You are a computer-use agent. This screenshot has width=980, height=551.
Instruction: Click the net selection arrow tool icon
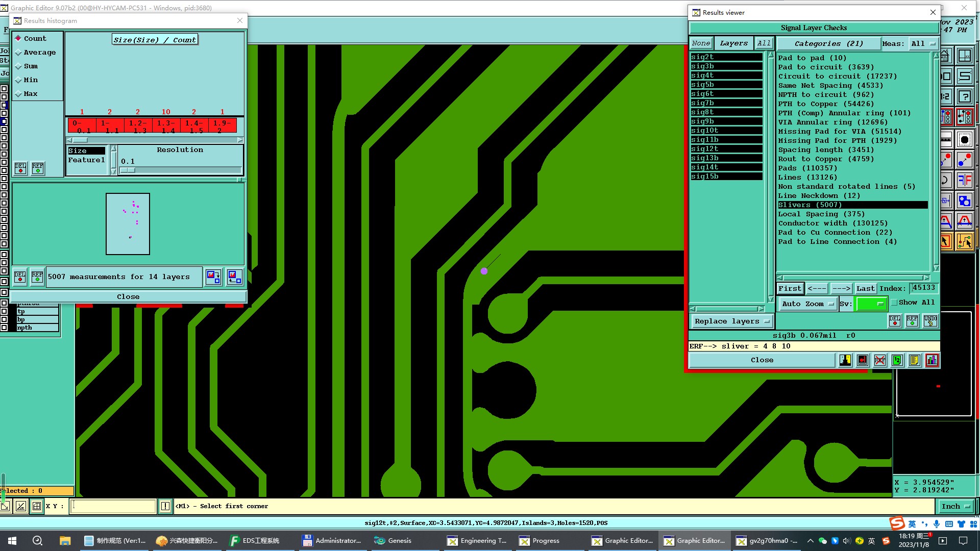pyautogui.click(x=964, y=241)
